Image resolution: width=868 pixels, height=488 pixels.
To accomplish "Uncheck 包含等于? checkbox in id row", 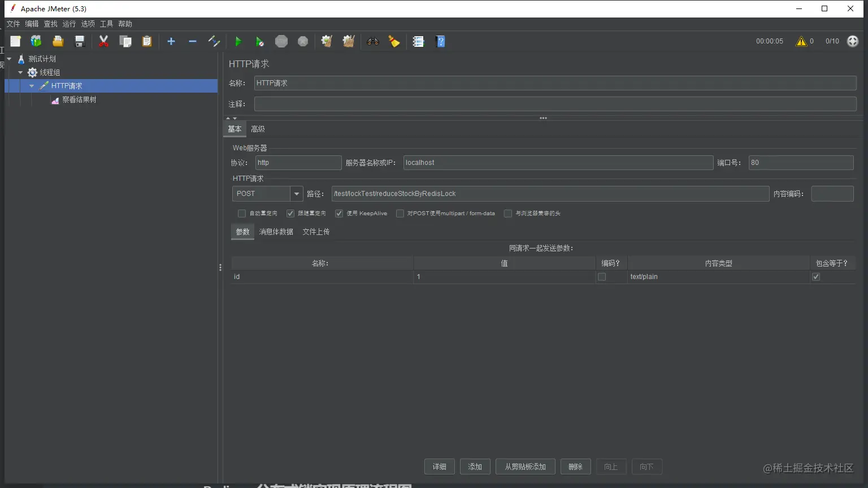I will tap(816, 277).
